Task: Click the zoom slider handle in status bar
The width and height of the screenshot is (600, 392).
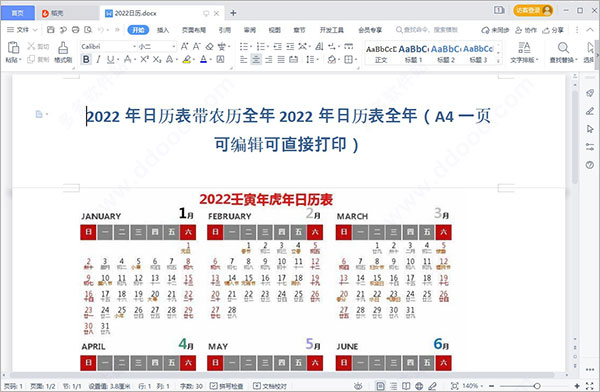Action: pyautogui.click(x=537, y=386)
